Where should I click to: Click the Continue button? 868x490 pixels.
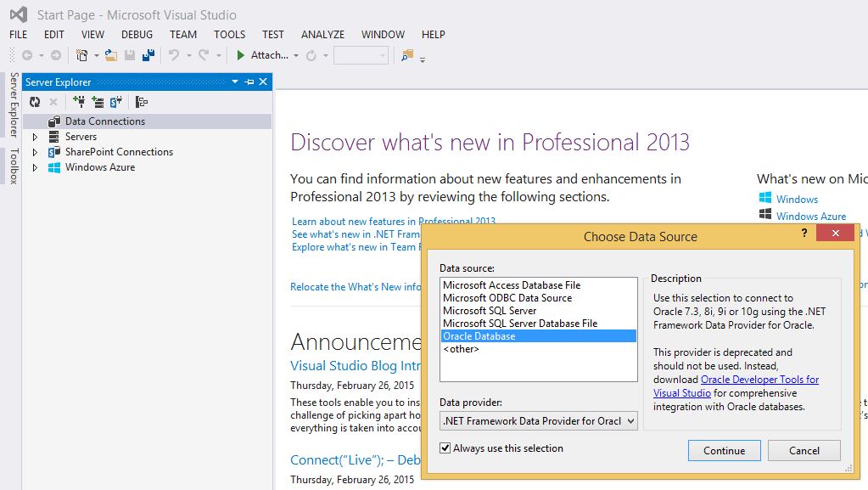(x=724, y=451)
